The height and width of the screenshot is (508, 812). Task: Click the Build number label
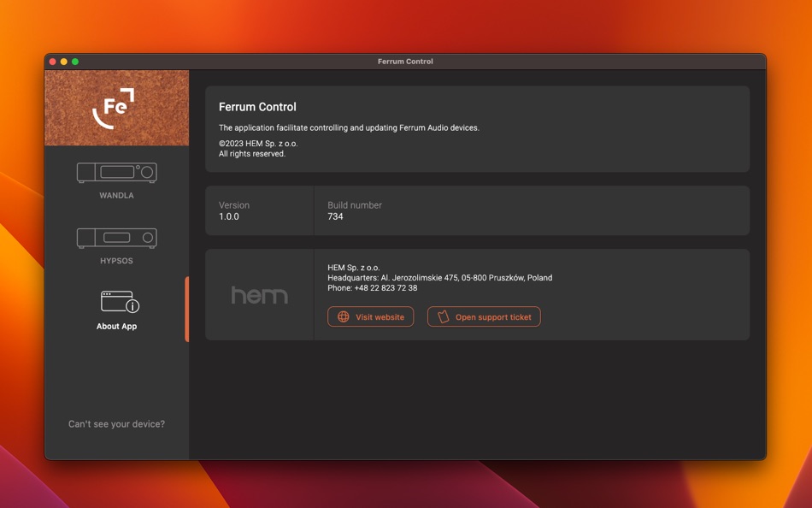click(x=355, y=205)
